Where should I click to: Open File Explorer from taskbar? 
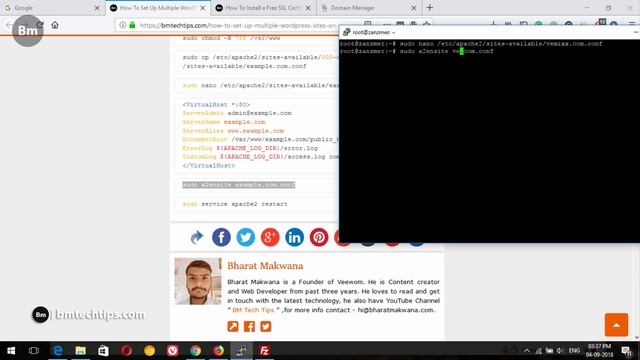click(x=80, y=351)
